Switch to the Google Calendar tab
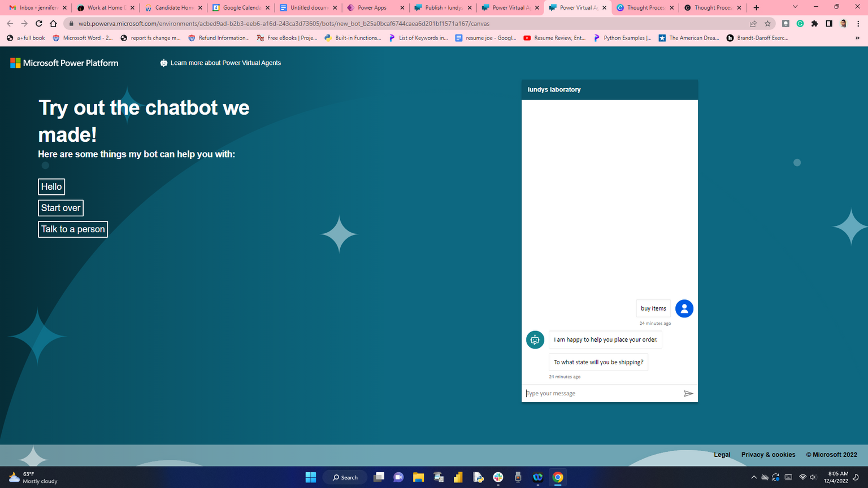The width and height of the screenshot is (868, 488). (x=241, y=7)
